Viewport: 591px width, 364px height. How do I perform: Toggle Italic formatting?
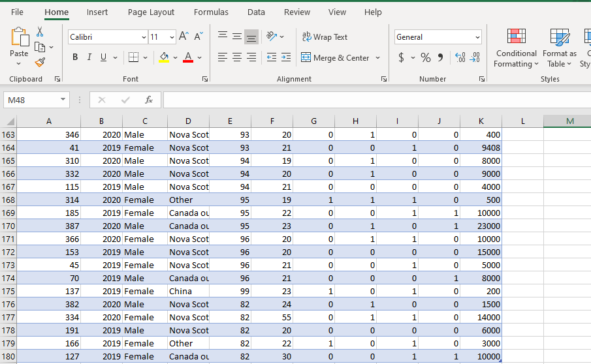[x=89, y=57]
